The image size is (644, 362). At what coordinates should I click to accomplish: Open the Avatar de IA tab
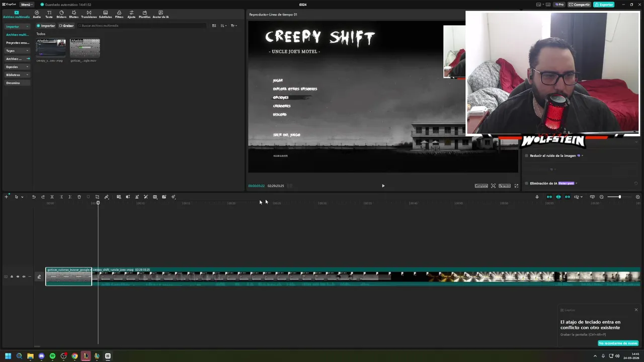click(x=160, y=14)
